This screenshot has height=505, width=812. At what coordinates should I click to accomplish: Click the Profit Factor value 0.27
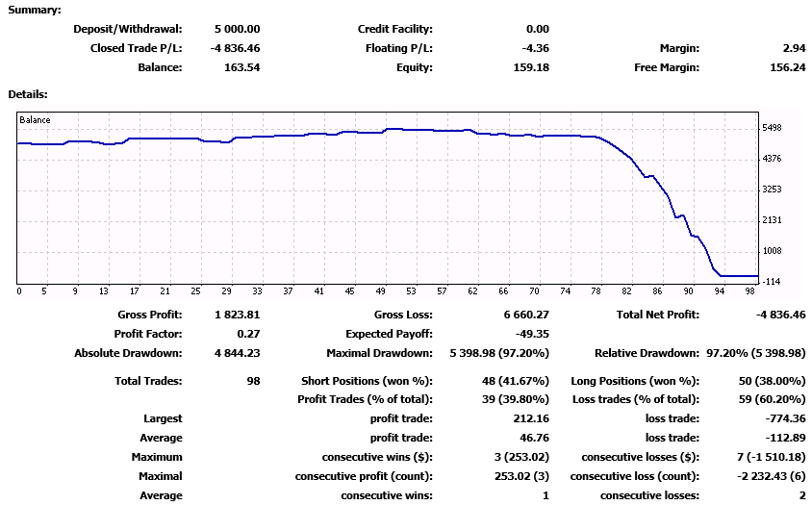coord(247,334)
